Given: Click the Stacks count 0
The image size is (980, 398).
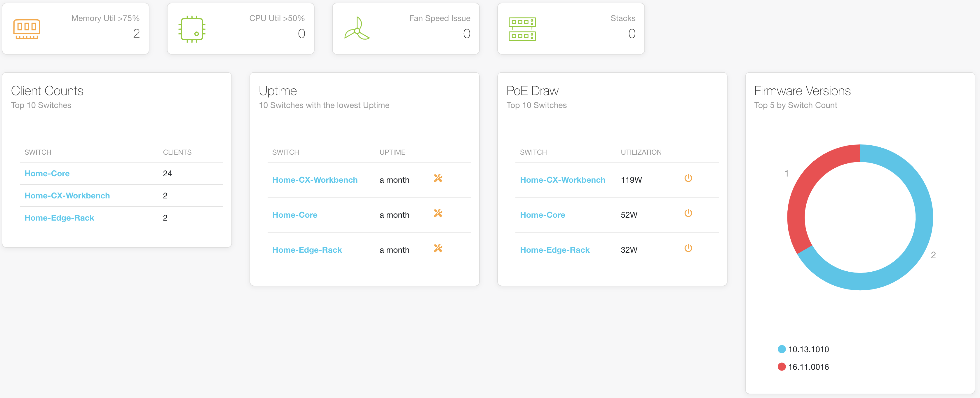Looking at the screenshot, I should [632, 34].
